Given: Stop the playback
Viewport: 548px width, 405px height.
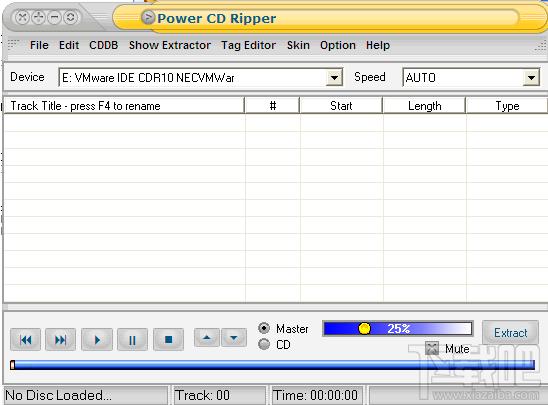Looking at the screenshot, I should point(168,339).
